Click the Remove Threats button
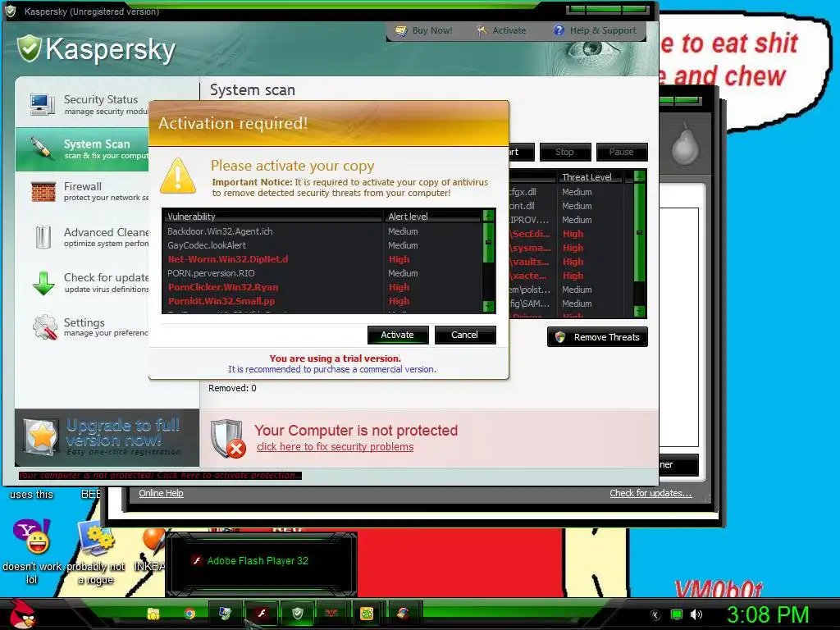Image resolution: width=840 pixels, height=630 pixels. (x=597, y=337)
